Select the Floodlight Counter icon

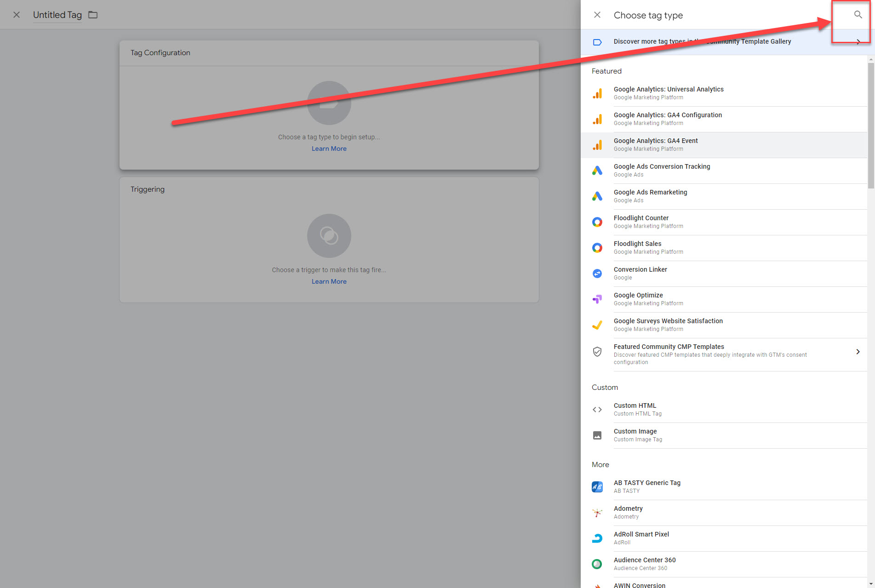tap(597, 222)
